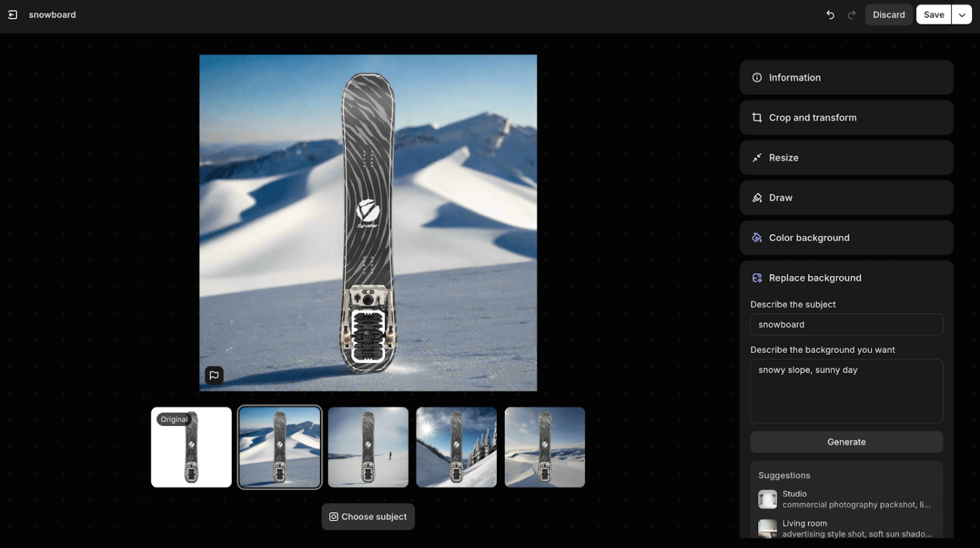
Task: Open the Information panel
Action: point(846,78)
